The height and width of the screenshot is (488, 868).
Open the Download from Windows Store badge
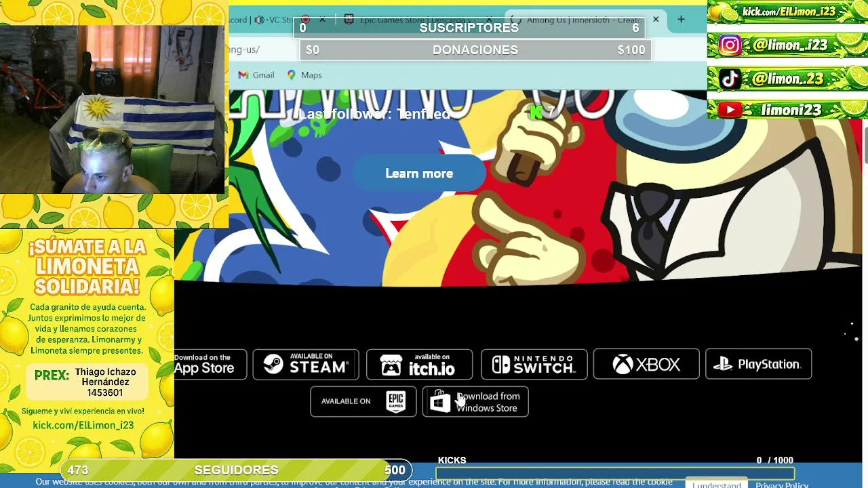[475, 401]
